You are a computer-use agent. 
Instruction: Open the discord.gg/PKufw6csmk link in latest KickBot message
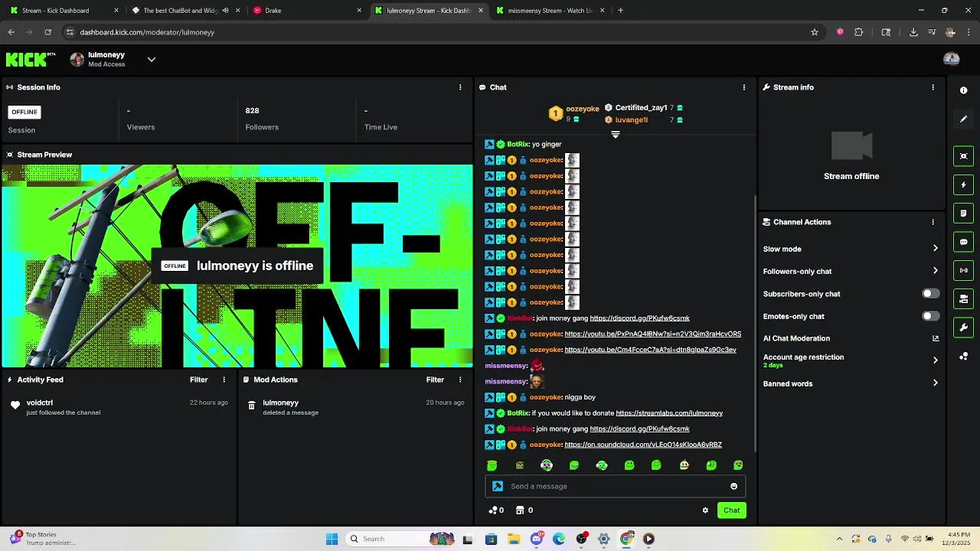coord(639,429)
